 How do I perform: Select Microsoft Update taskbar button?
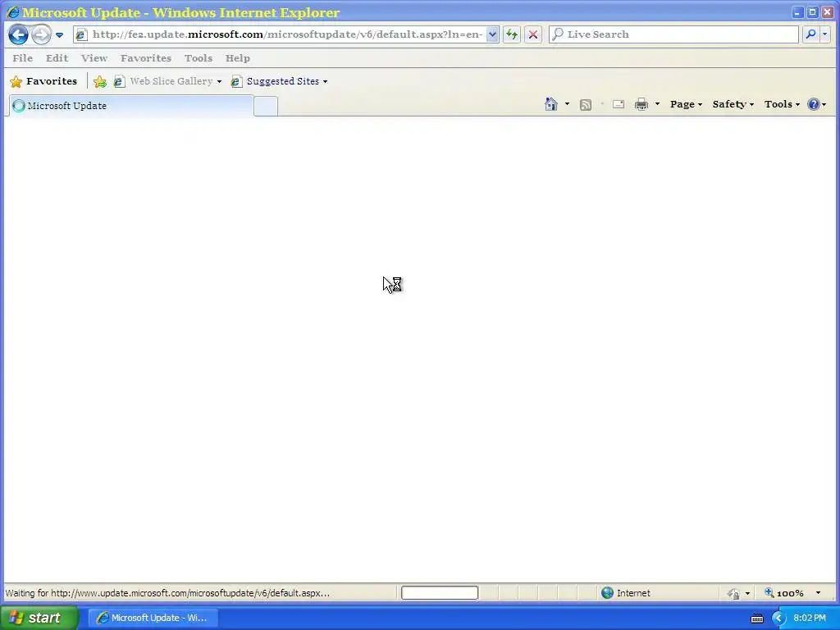[153, 618]
